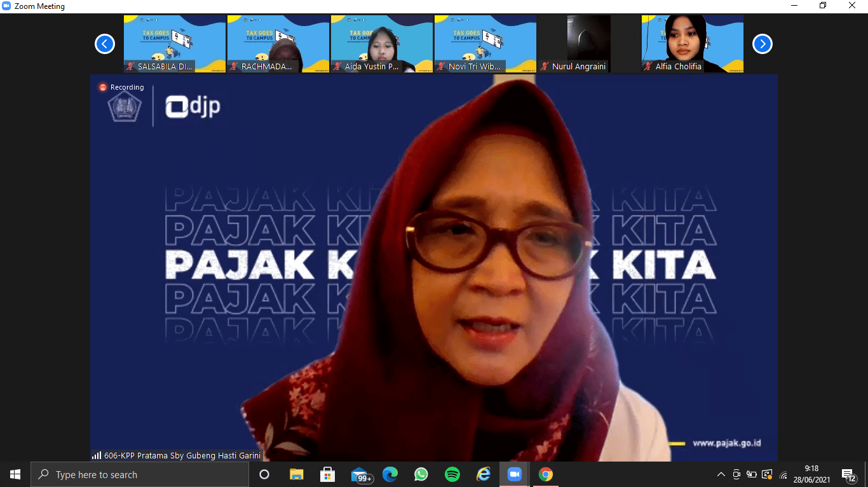Open the Wi-Fi network flyout in tray

click(783, 474)
